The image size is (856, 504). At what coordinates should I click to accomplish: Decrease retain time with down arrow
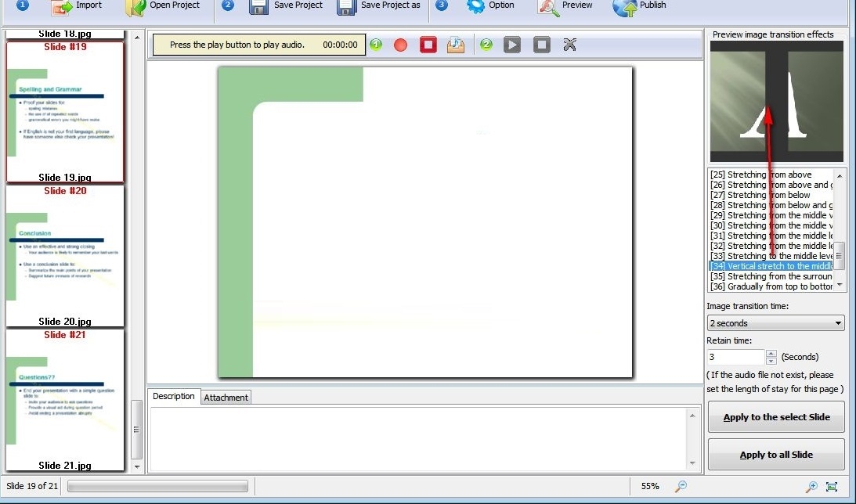(771, 361)
